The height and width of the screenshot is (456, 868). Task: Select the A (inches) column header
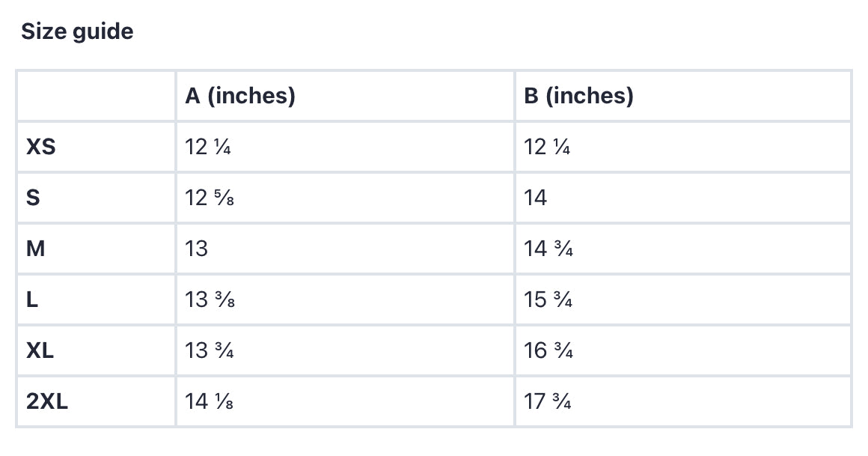click(240, 96)
